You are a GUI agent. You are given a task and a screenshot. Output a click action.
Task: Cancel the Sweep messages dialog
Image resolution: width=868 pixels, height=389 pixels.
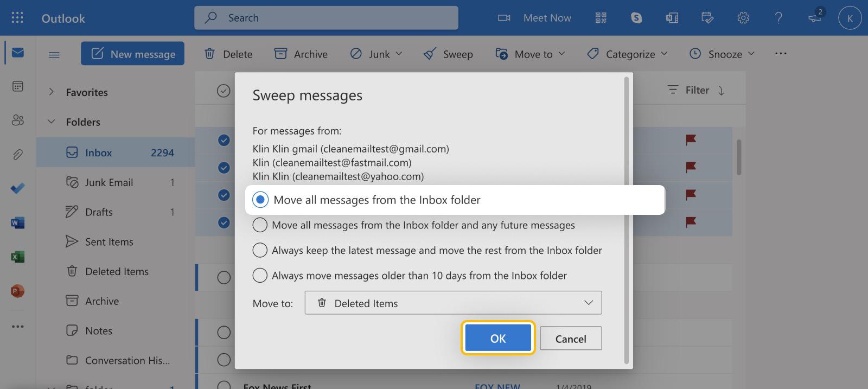571,338
